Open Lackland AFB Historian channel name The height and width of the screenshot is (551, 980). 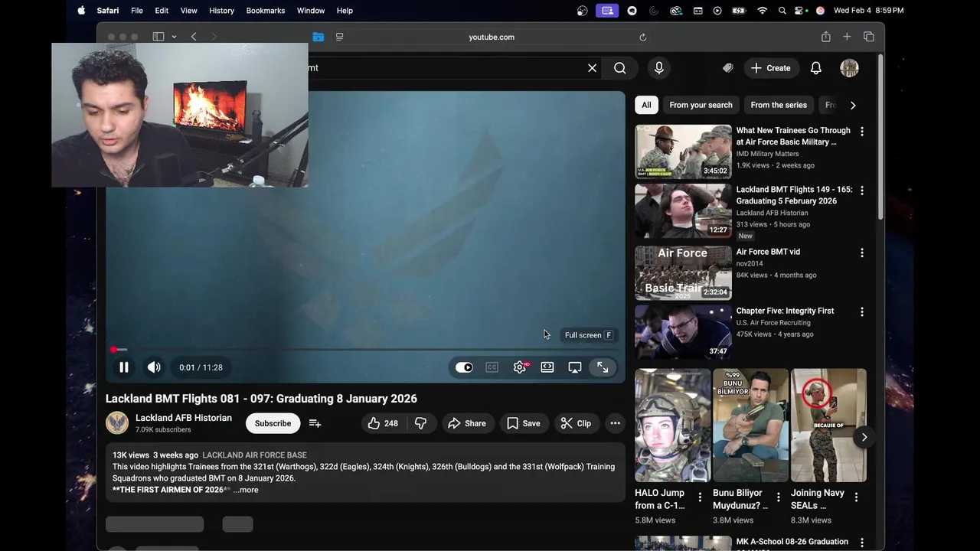(184, 418)
